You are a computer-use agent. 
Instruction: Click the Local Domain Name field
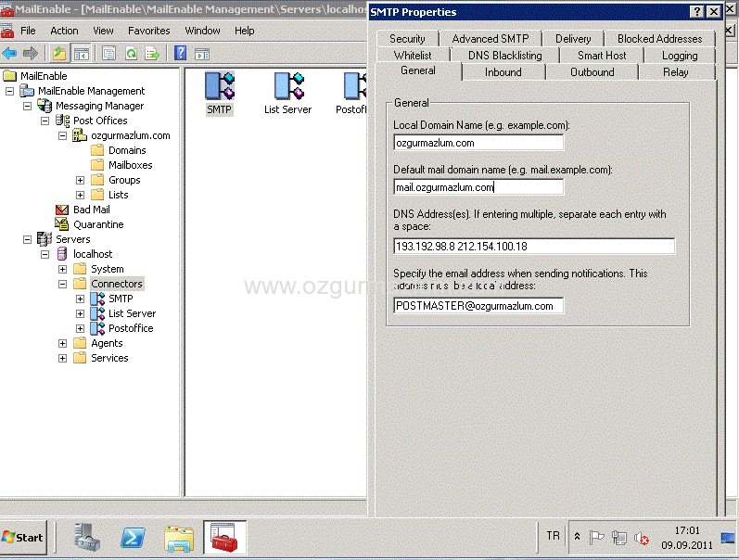(x=478, y=143)
